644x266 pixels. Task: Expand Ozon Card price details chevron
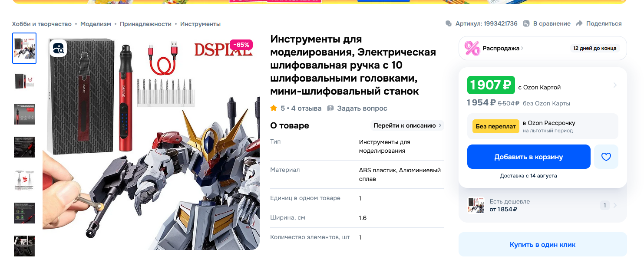[615, 85]
